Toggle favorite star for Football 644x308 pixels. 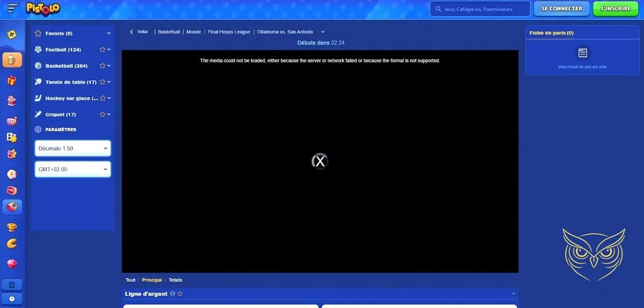(102, 50)
